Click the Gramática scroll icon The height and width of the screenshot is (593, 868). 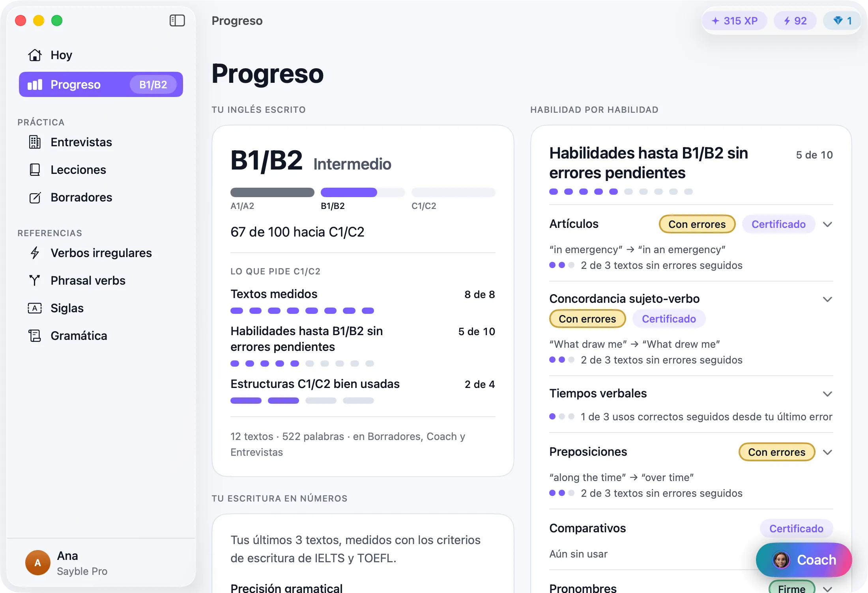point(35,336)
